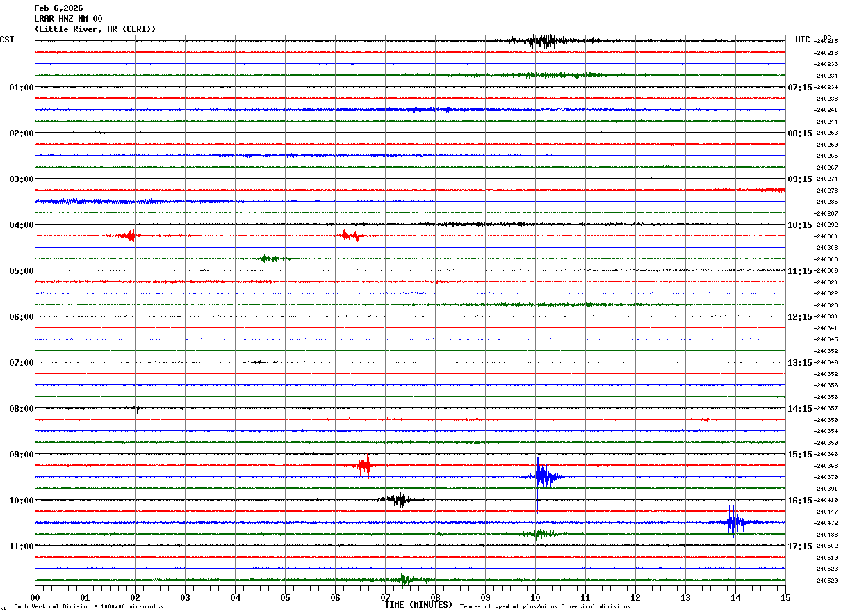Click the '08' minute axis tick label
Screen dimensions: 841x616
[x=435, y=597]
